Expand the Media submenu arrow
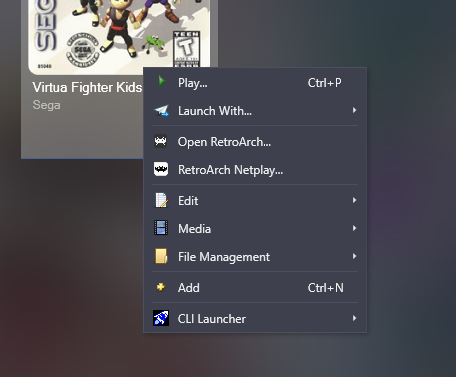Viewport: 456px width, 377px height. tap(354, 228)
